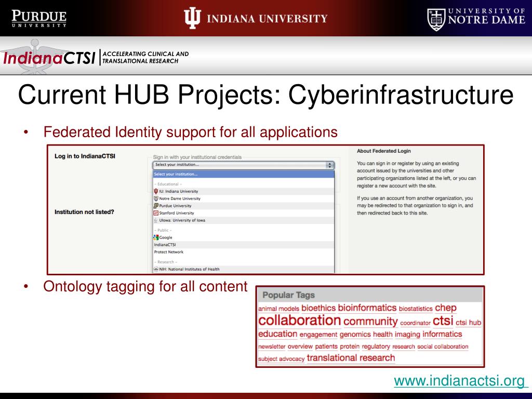Click the animal models tag
The height and width of the screenshot is (399, 532).
pos(278,309)
